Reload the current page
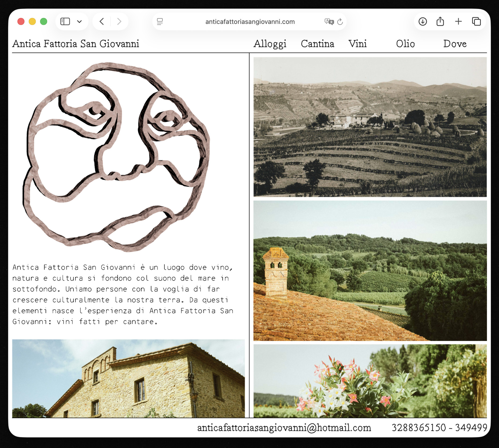499x448 pixels. [340, 21]
